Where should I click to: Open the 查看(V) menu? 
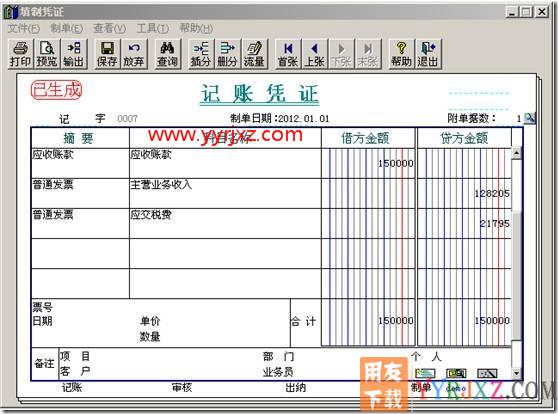tap(110, 28)
